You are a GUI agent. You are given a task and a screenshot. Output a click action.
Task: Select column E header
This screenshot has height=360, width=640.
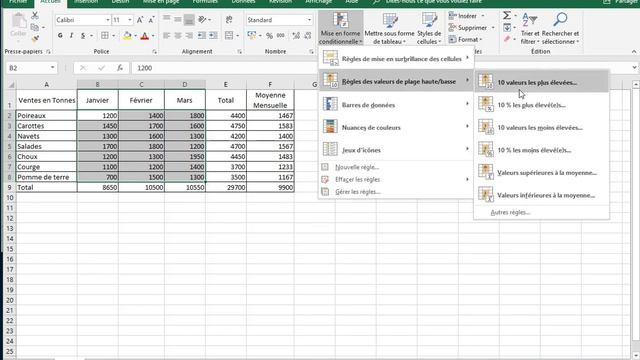pyautogui.click(x=226, y=84)
